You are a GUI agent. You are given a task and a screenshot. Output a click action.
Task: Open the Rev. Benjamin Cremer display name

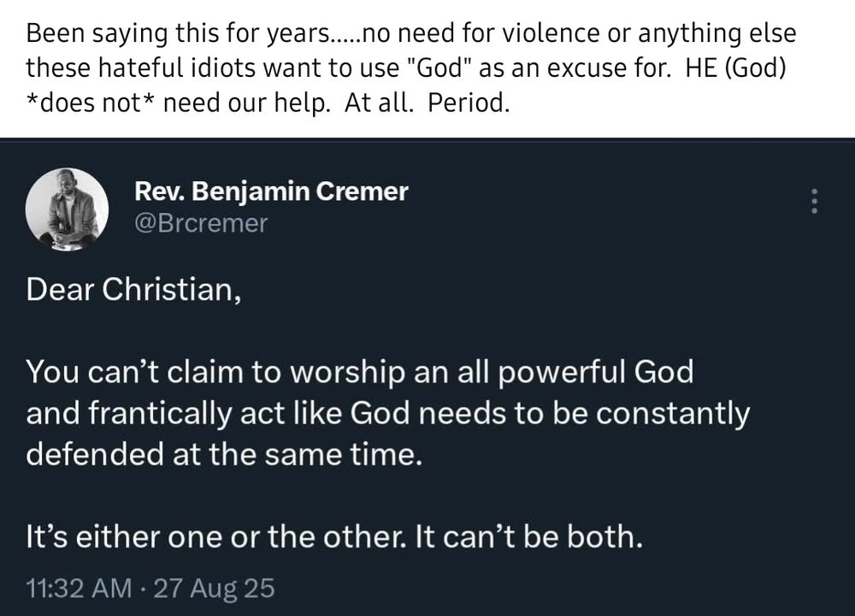tap(271, 191)
